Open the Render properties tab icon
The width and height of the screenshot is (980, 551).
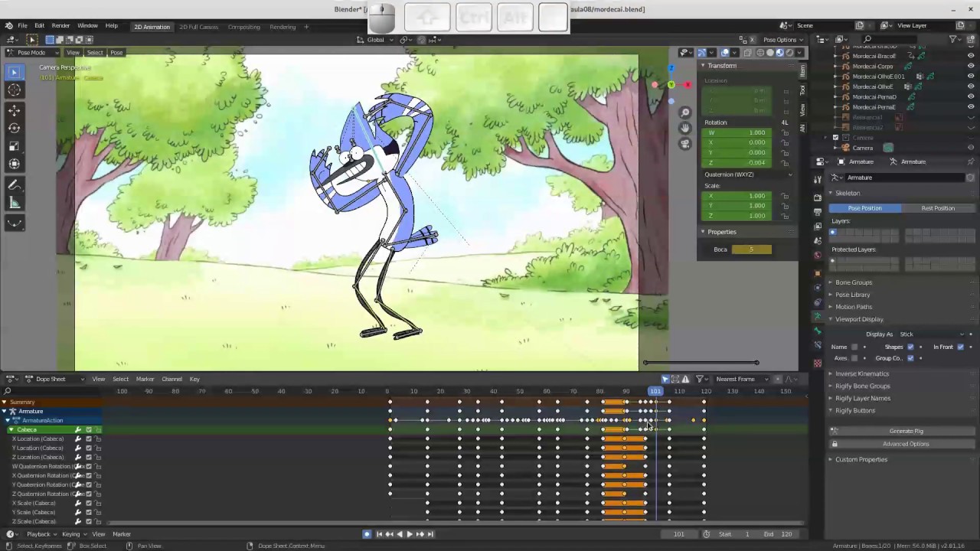818,197
